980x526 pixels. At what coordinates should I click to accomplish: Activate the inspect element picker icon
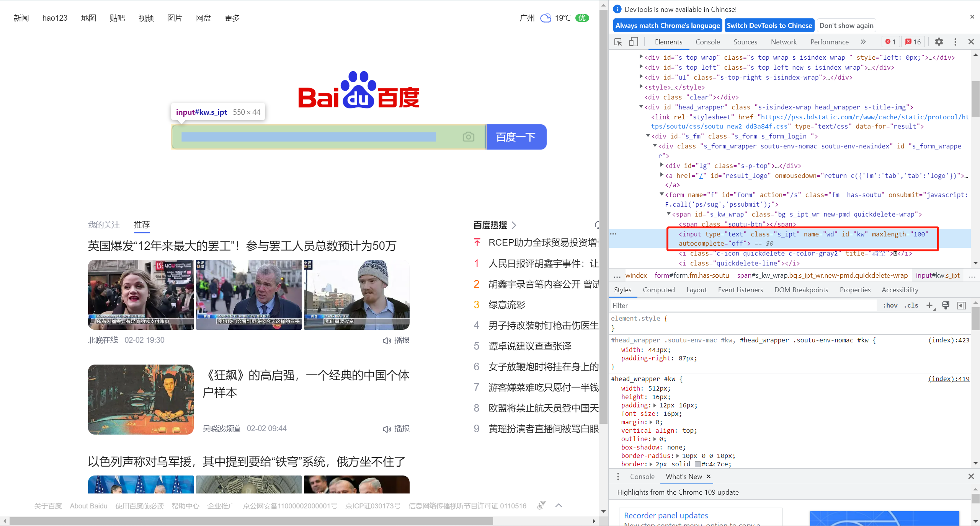point(618,42)
